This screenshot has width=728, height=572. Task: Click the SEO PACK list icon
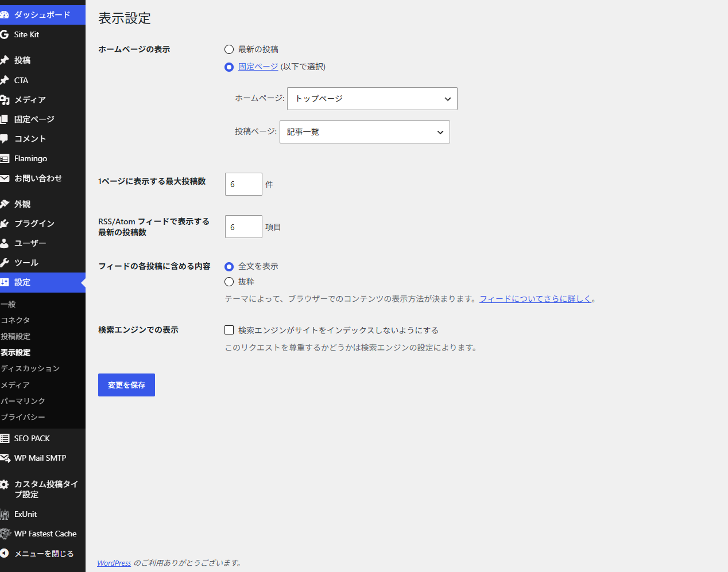(4, 438)
